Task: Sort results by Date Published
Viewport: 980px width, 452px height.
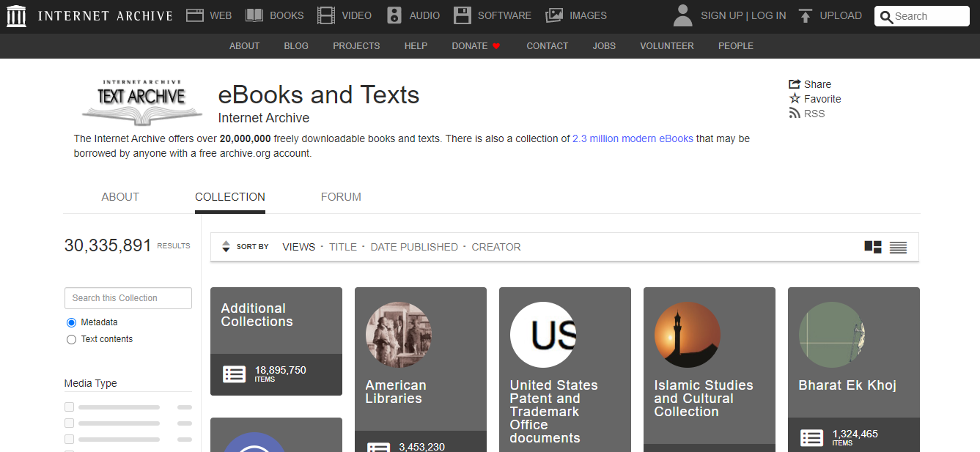Action: point(414,247)
